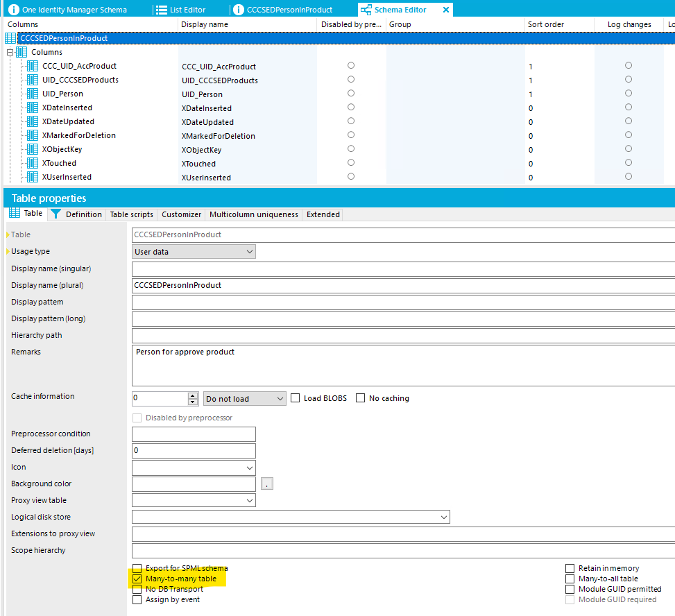The width and height of the screenshot is (675, 616).
Task: Click the filter icon on the Definition tab
Action: tap(55, 214)
